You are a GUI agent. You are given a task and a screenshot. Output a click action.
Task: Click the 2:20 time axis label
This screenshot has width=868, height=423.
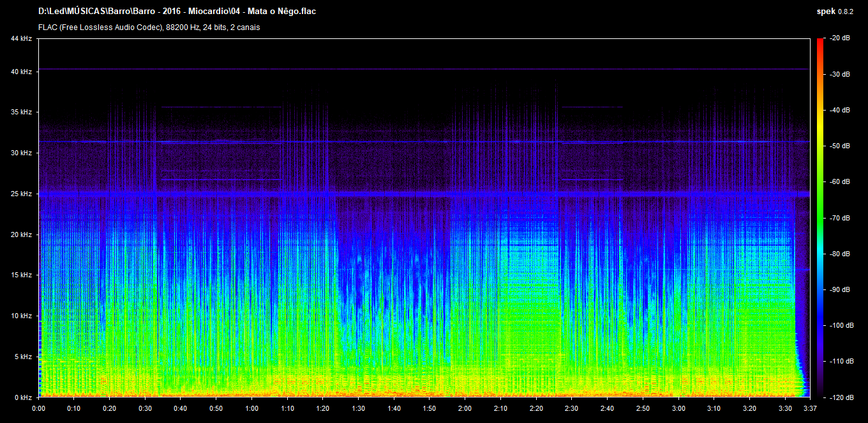(x=536, y=408)
